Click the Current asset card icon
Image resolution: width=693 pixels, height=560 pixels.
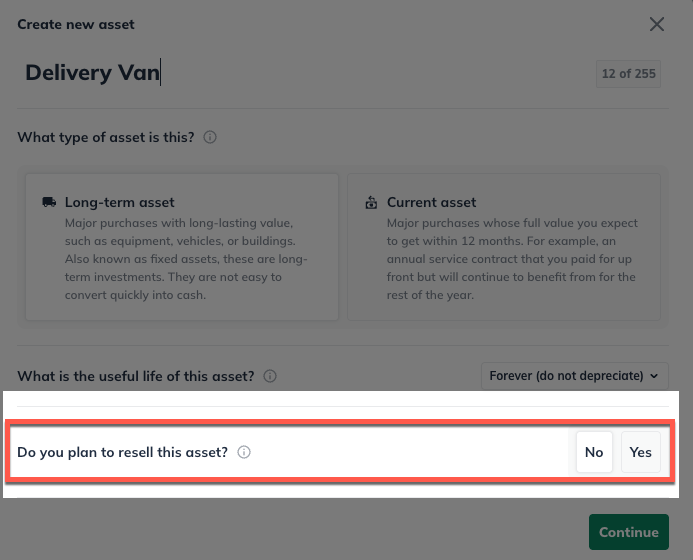click(371, 202)
